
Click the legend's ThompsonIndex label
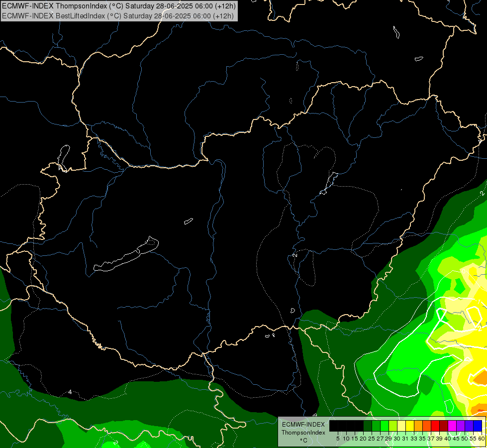coord(303,433)
